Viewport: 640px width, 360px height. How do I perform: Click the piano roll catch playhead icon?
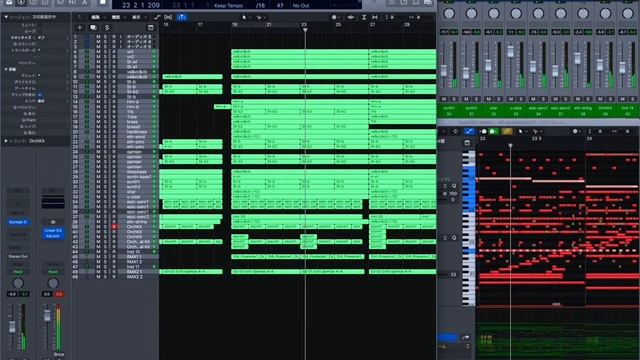tap(455, 131)
